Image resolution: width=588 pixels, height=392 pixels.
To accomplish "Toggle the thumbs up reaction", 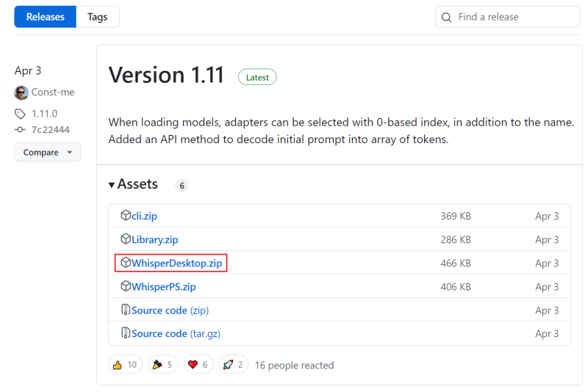I will 124,365.
